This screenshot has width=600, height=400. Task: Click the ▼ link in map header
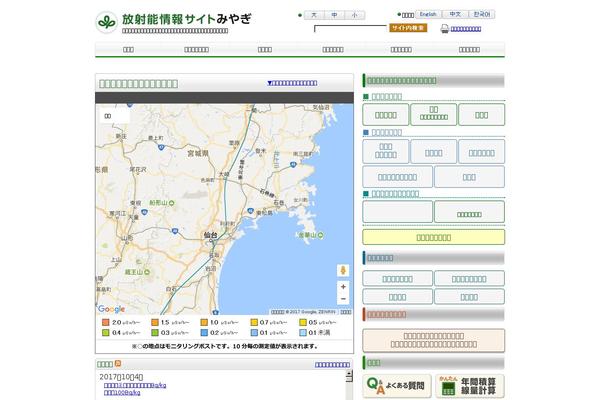point(292,83)
